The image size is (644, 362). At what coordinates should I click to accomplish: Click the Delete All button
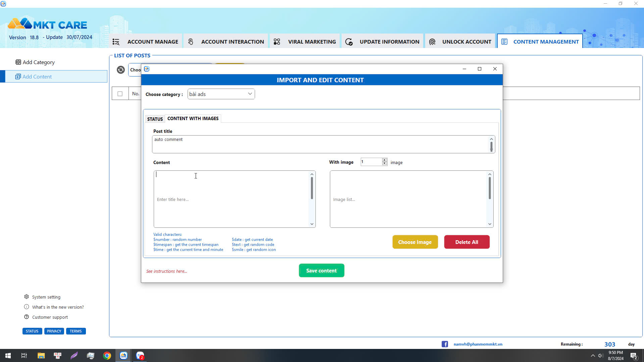point(467,242)
